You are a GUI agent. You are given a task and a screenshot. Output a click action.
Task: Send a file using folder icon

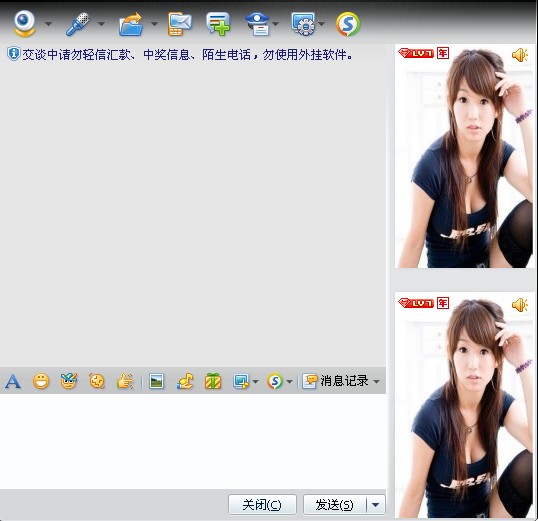pos(131,24)
